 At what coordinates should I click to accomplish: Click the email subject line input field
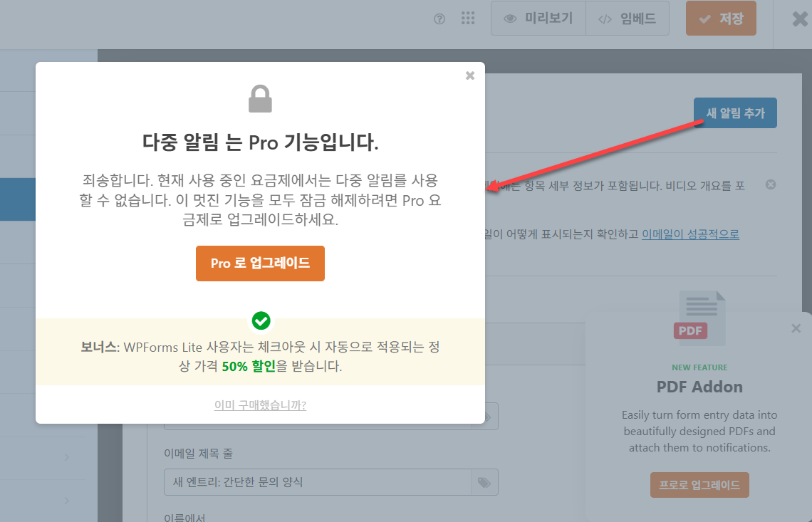coord(318,482)
